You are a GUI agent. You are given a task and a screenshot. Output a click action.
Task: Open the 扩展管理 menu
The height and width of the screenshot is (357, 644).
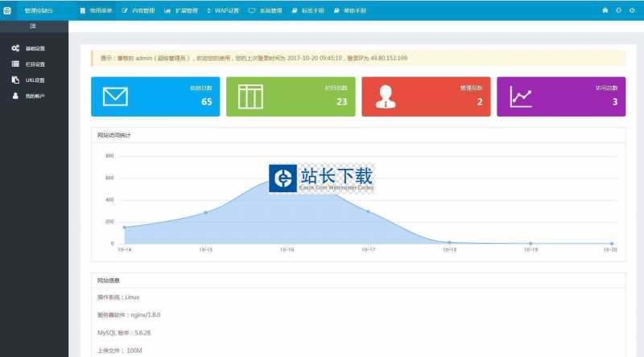tap(180, 10)
